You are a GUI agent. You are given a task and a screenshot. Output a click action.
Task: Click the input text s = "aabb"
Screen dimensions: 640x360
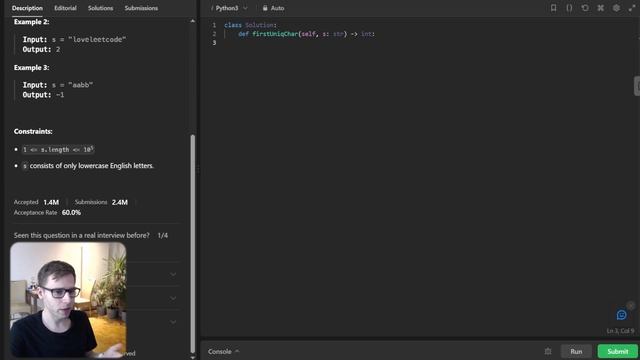click(73, 85)
